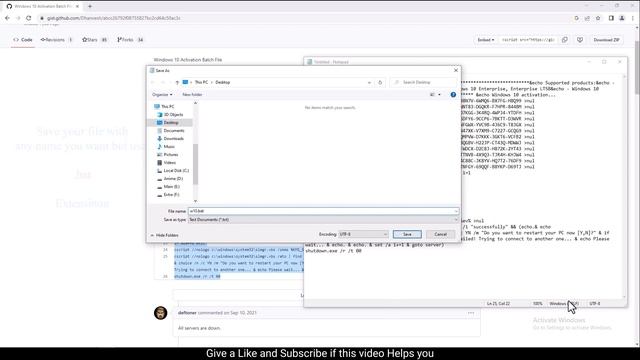
Task: Click New folder in the dialog toolbar
Action: pyautogui.click(x=192, y=95)
